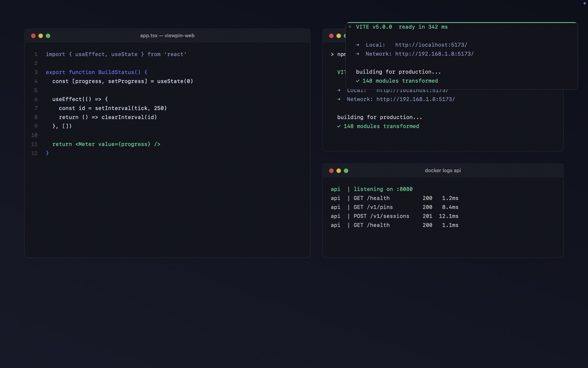The height and width of the screenshot is (368, 588).
Task: Click the 201 status code in docker logs
Action: [x=427, y=216]
